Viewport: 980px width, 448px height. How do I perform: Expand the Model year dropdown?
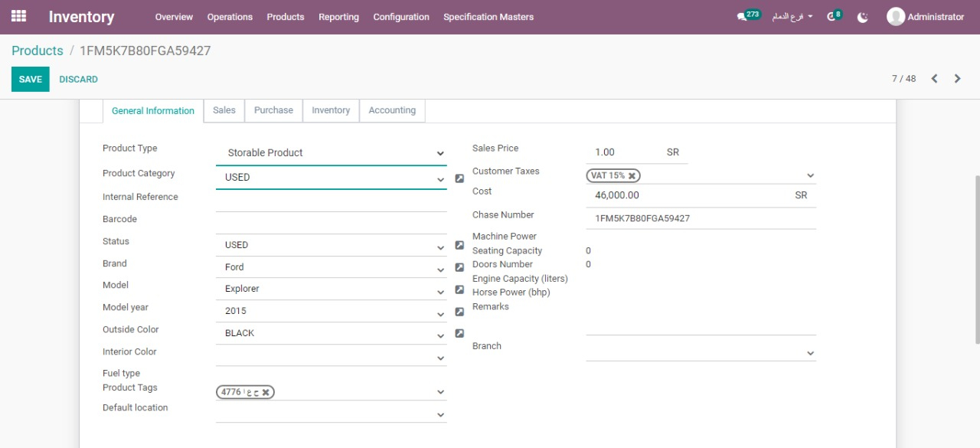point(439,312)
